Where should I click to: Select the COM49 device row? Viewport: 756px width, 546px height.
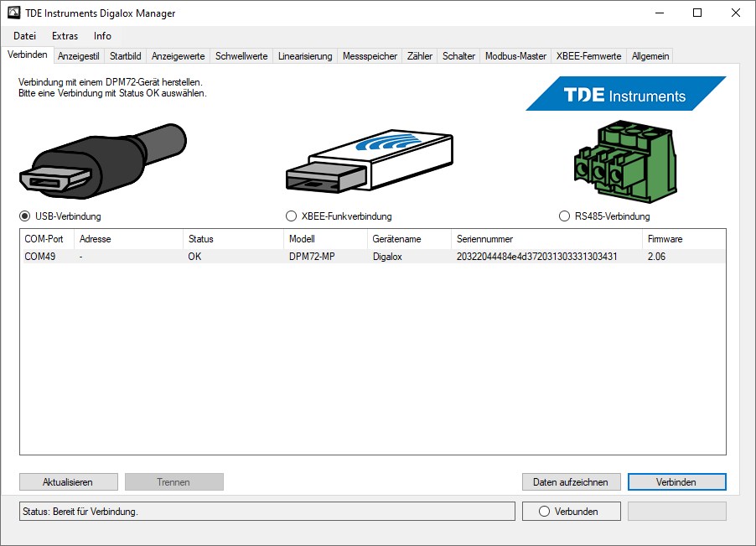click(372, 256)
